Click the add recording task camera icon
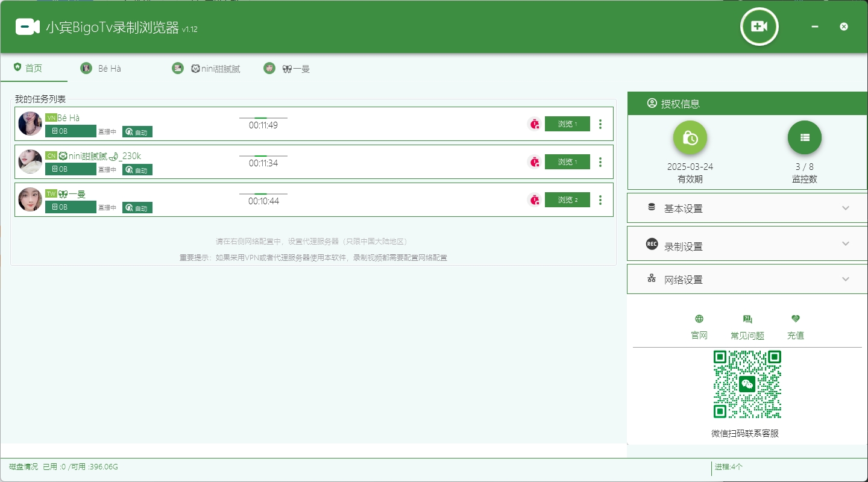The width and height of the screenshot is (868, 482). click(759, 27)
